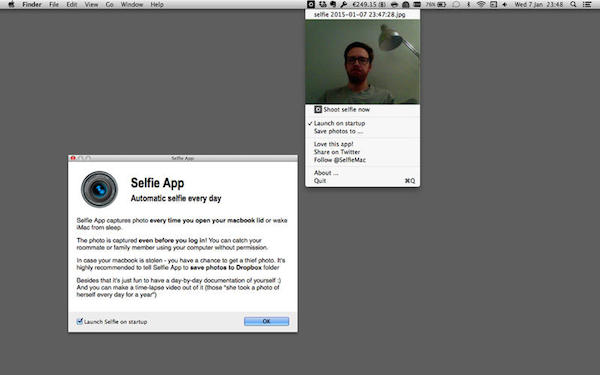This screenshot has height=375, width=600.
Task: Click the battery status icon
Action: 442,5
